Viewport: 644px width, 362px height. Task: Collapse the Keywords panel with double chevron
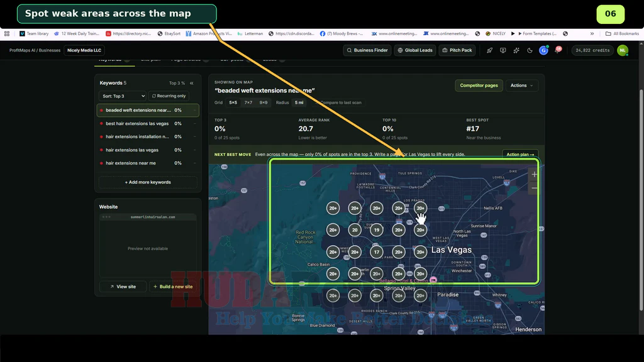pyautogui.click(x=191, y=84)
